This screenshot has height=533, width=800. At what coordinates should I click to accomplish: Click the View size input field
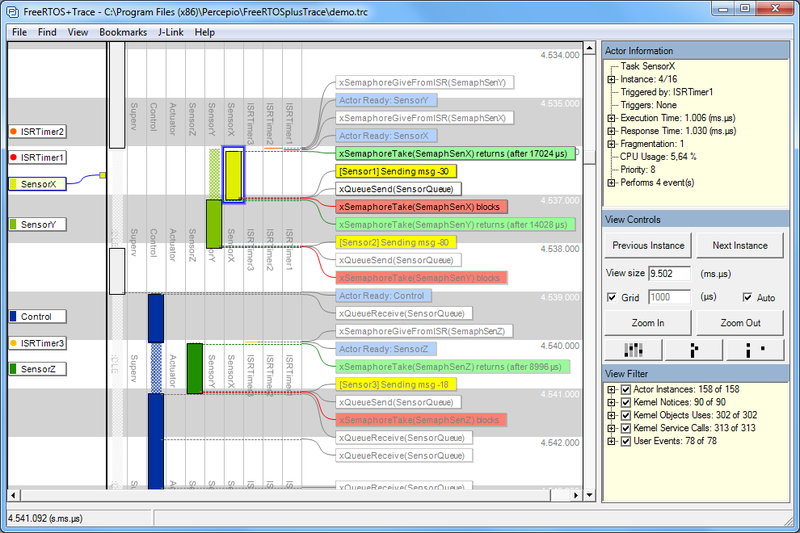pyautogui.click(x=671, y=272)
